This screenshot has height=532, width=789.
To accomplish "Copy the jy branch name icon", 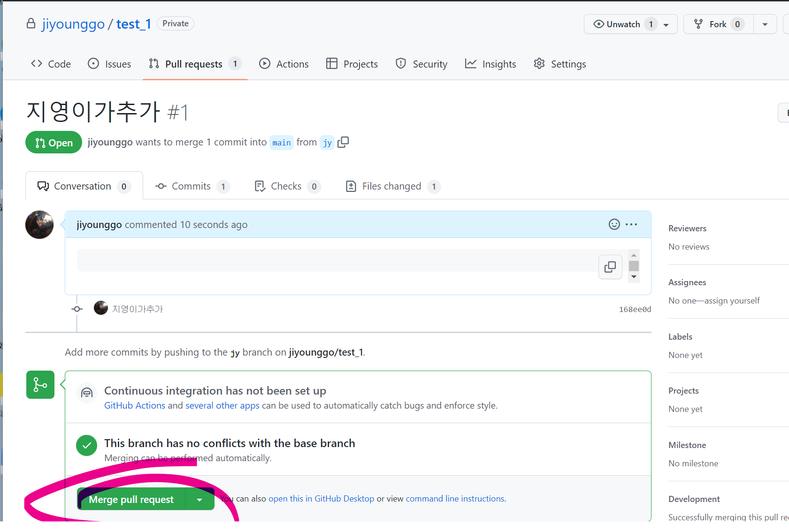I will coord(343,142).
